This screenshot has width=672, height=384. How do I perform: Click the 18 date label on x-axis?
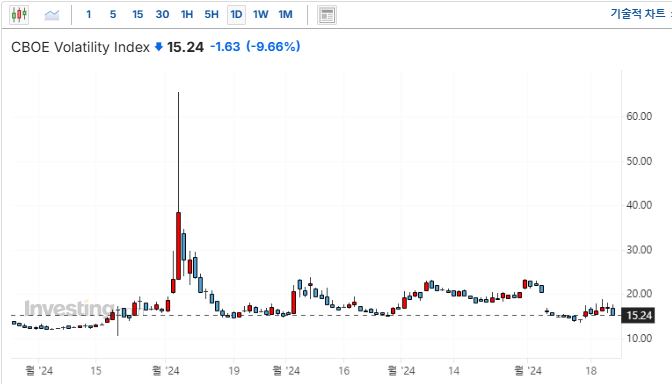591,371
